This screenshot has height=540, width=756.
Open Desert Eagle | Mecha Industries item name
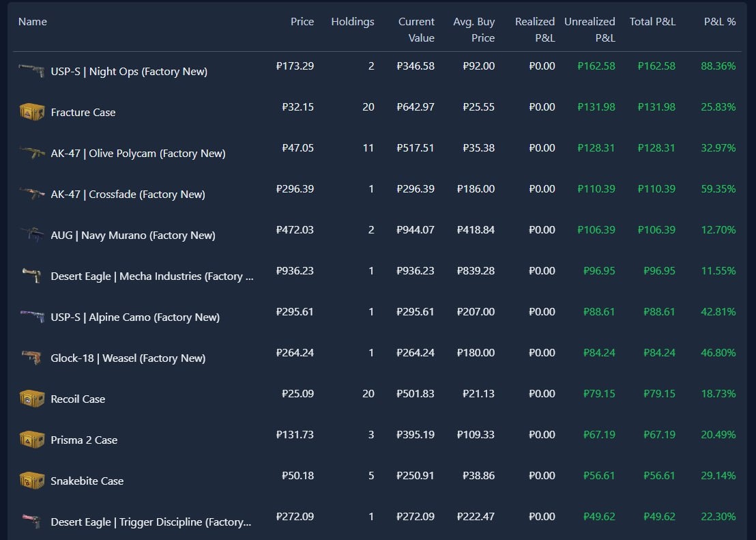point(152,276)
